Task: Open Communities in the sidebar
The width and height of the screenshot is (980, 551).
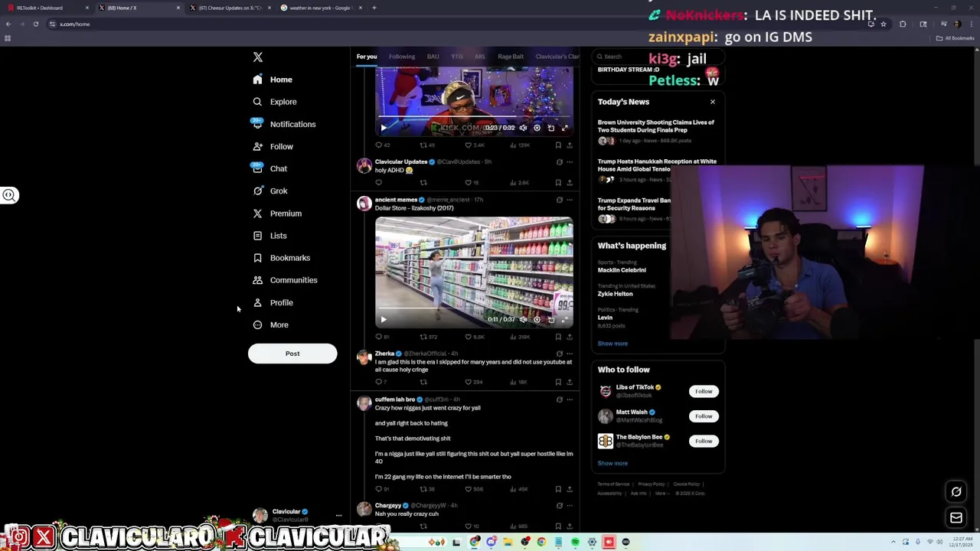Action: pos(285,280)
